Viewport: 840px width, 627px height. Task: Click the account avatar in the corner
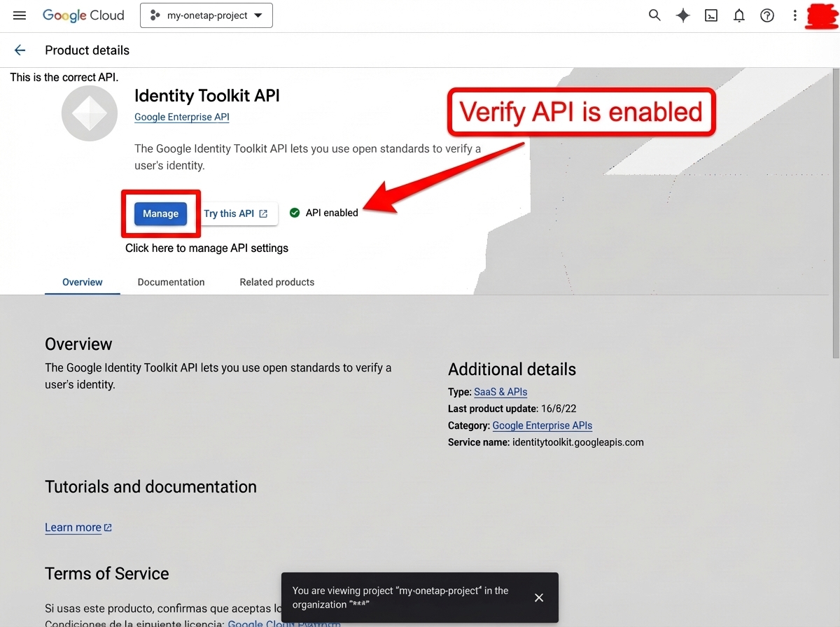(820, 15)
